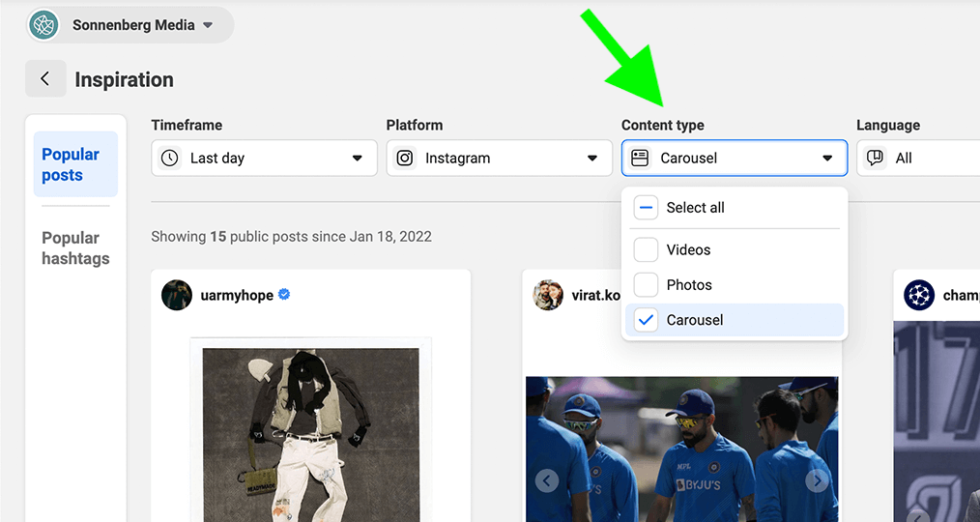Image resolution: width=980 pixels, height=522 pixels.
Task: Open the uarmyhope profile name link
Action: click(237, 295)
